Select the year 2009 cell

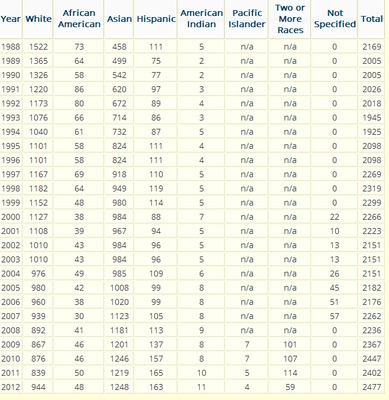click(11, 344)
